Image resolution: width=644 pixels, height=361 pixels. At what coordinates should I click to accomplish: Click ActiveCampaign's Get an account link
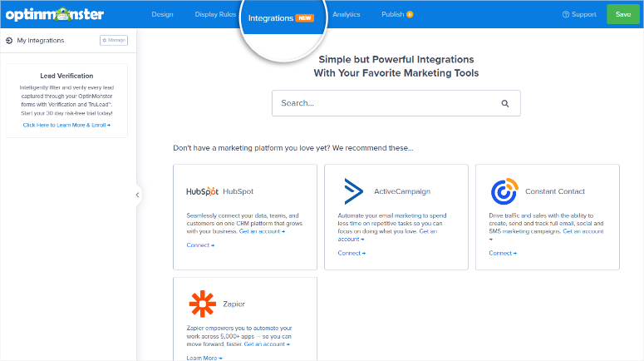pos(387,235)
